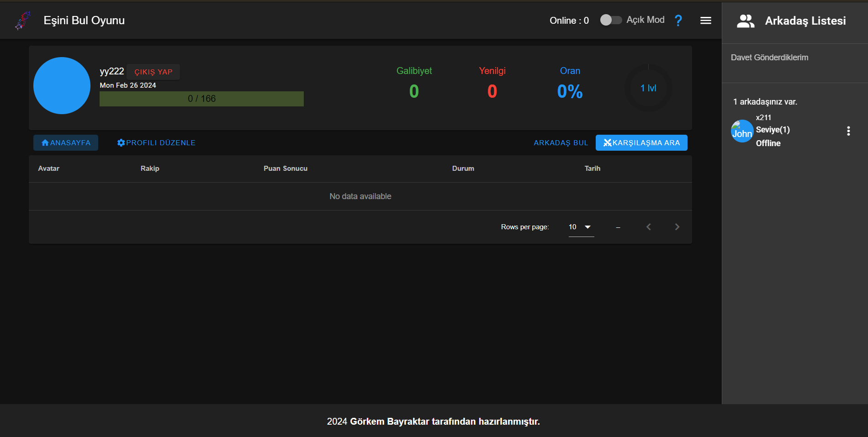The width and height of the screenshot is (868, 437).
Task: Sort by Tarih column header
Action: pyautogui.click(x=593, y=168)
